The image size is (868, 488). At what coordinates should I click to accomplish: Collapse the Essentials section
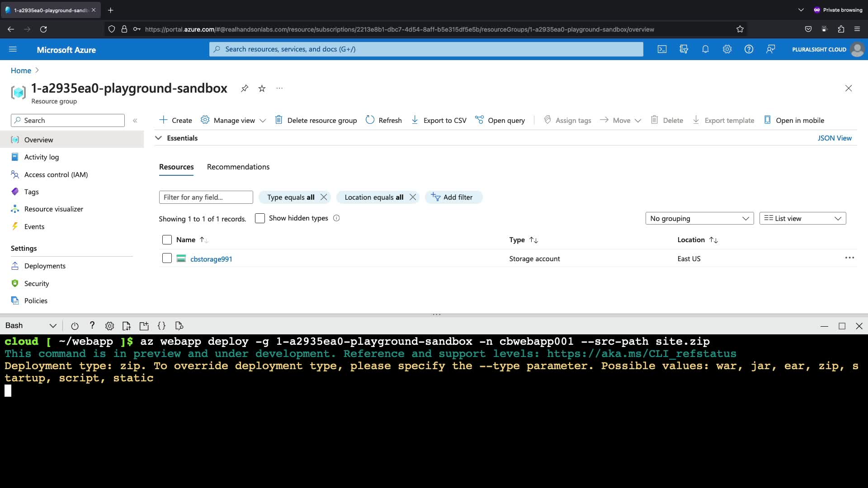coord(158,138)
